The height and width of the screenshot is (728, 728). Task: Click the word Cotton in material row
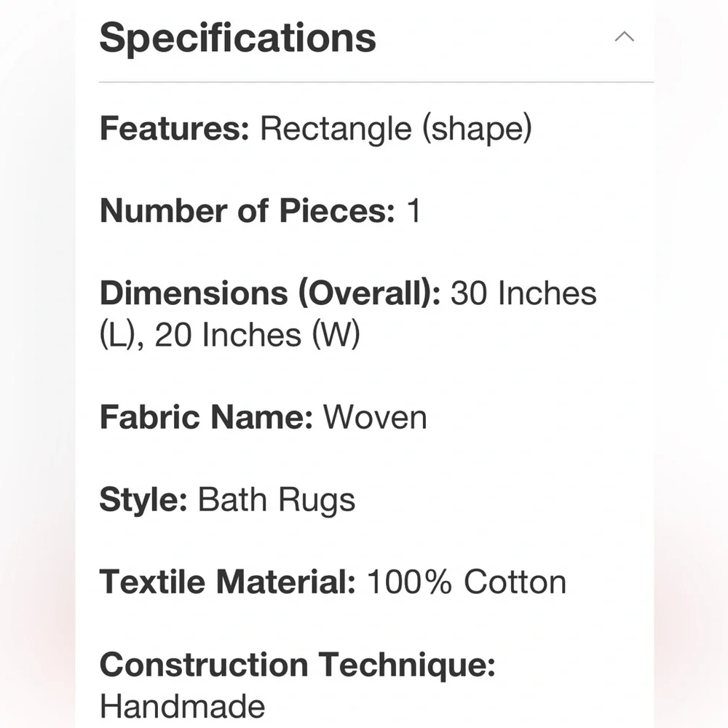tap(515, 582)
